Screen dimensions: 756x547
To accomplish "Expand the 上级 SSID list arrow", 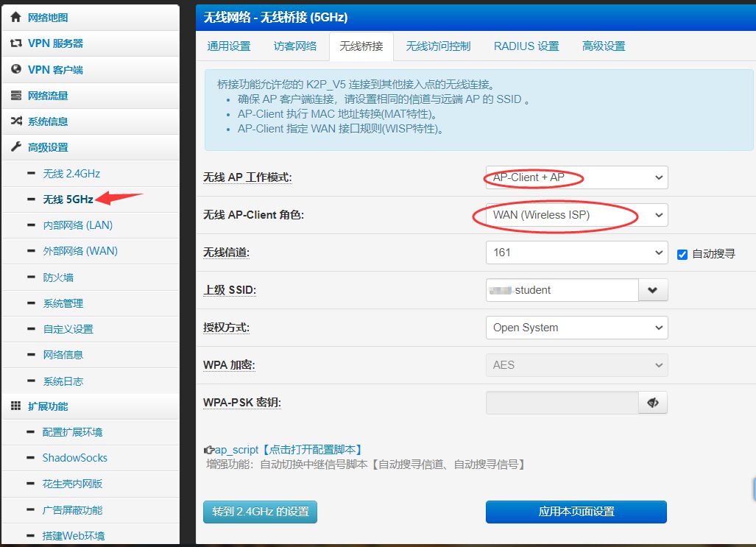I will (653, 290).
